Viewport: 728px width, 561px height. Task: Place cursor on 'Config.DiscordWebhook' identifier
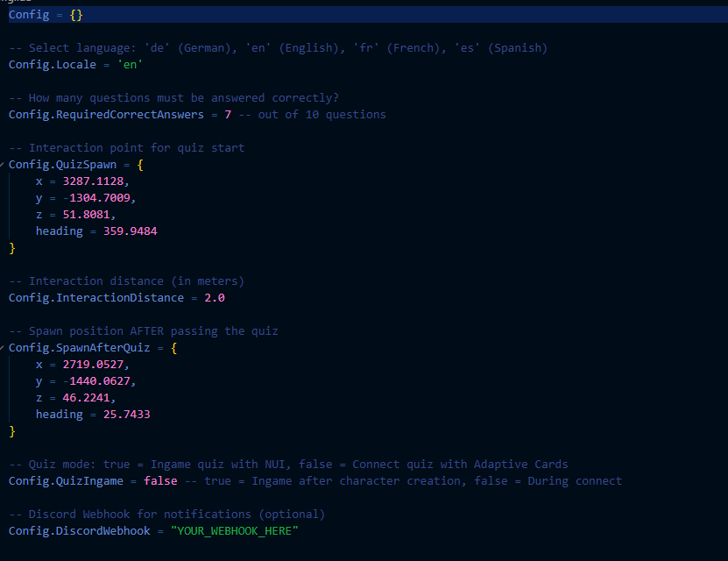tap(80, 531)
